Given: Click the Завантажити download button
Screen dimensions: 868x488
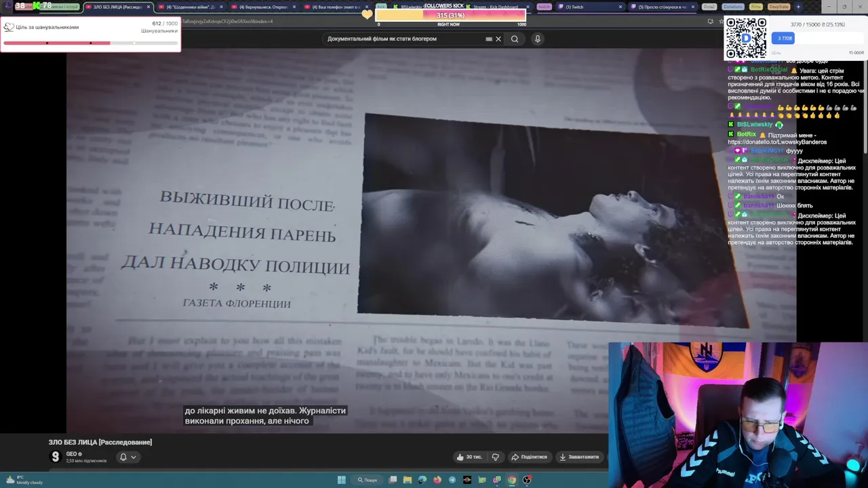Looking at the screenshot, I should point(579,457).
